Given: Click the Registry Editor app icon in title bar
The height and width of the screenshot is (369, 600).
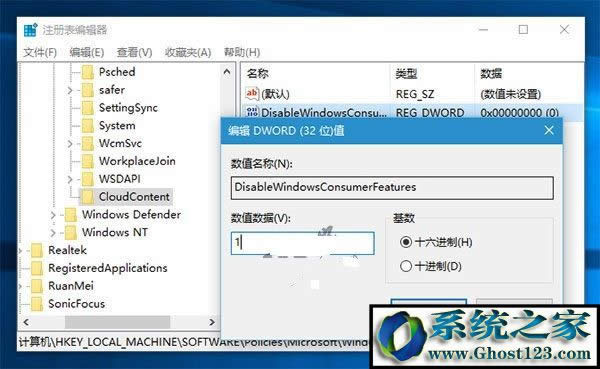Looking at the screenshot, I should 31,30.
